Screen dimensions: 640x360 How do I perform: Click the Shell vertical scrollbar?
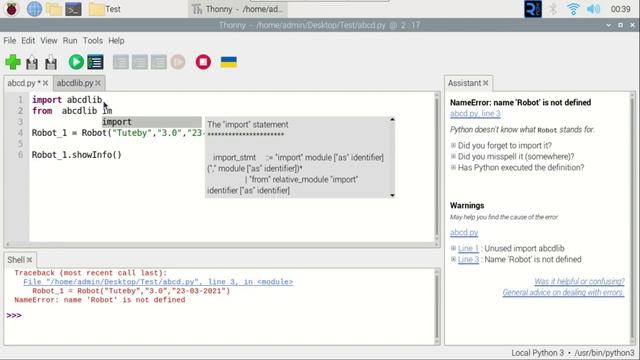437,306
